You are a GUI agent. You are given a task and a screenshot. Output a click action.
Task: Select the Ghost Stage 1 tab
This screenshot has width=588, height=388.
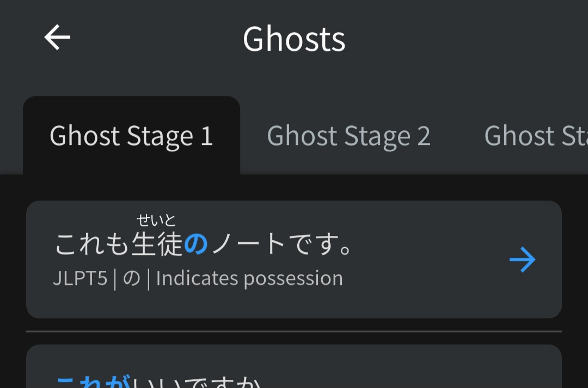(x=131, y=136)
